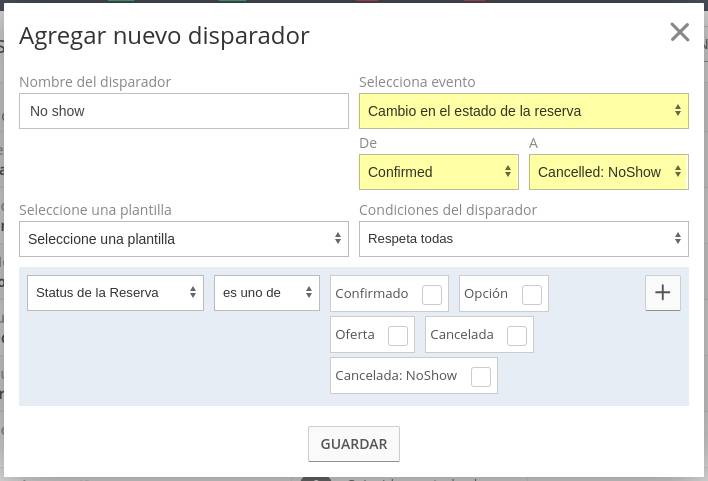
Task: Click the Opción option label
Action: [x=486, y=294]
